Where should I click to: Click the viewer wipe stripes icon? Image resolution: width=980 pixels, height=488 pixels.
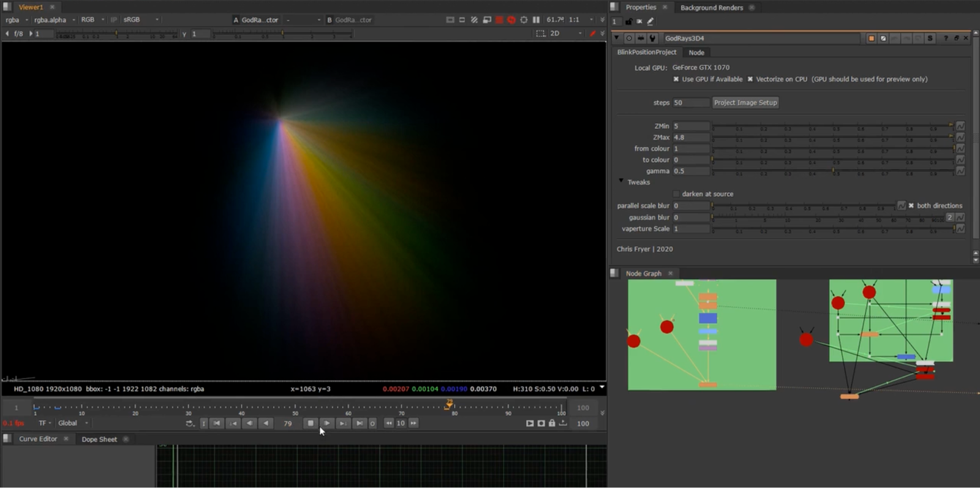(x=474, y=20)
